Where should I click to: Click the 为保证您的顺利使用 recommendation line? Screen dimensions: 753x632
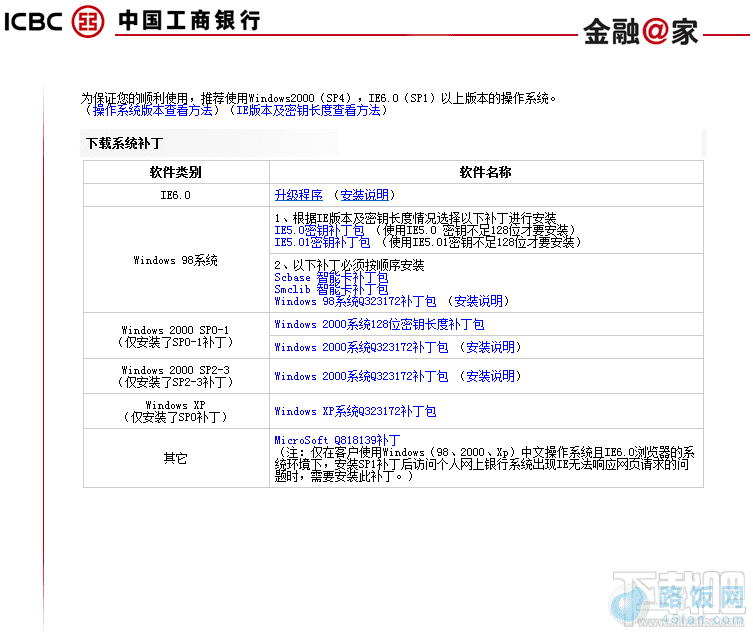click(x=318, y=98)
